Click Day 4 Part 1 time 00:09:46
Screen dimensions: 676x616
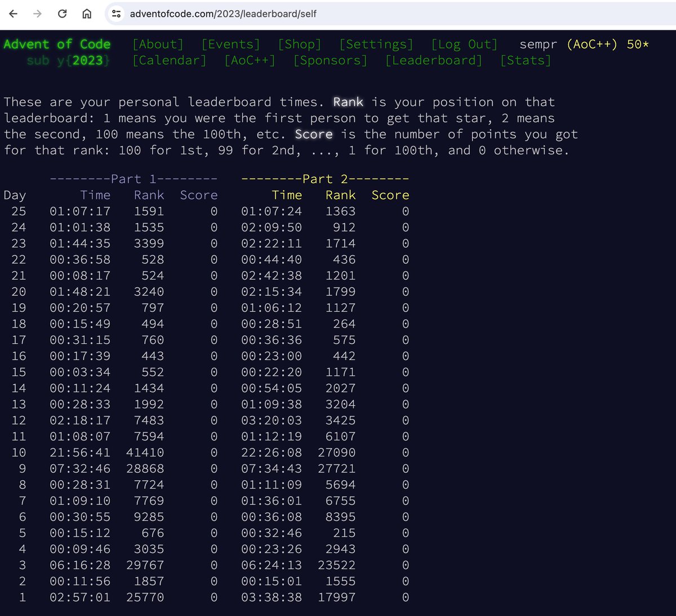[x=80, y=548]
